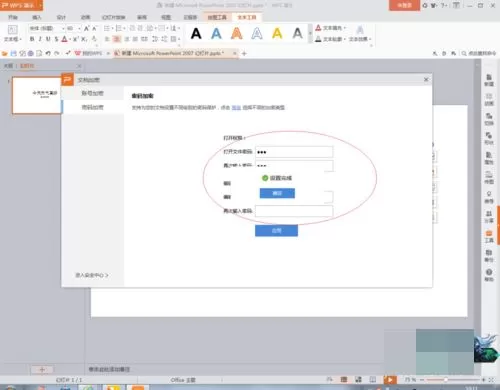
Task: Click the text outline black A icon
Action: [x=318, y=39]
